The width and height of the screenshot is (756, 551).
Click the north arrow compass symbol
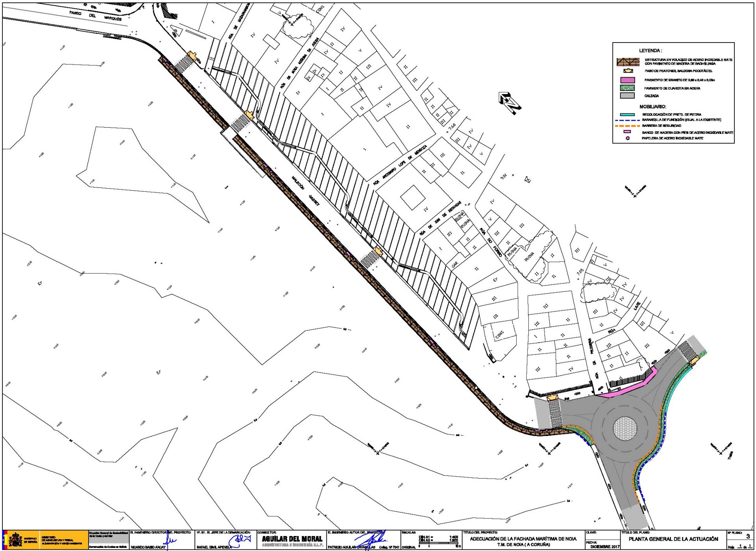click(x=510, y=103)
